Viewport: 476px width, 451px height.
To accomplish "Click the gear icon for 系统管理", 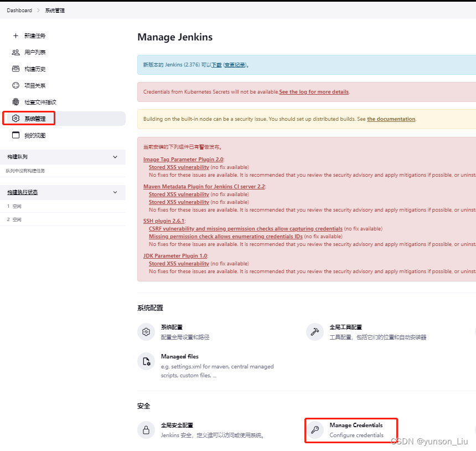I will point(16,118).
